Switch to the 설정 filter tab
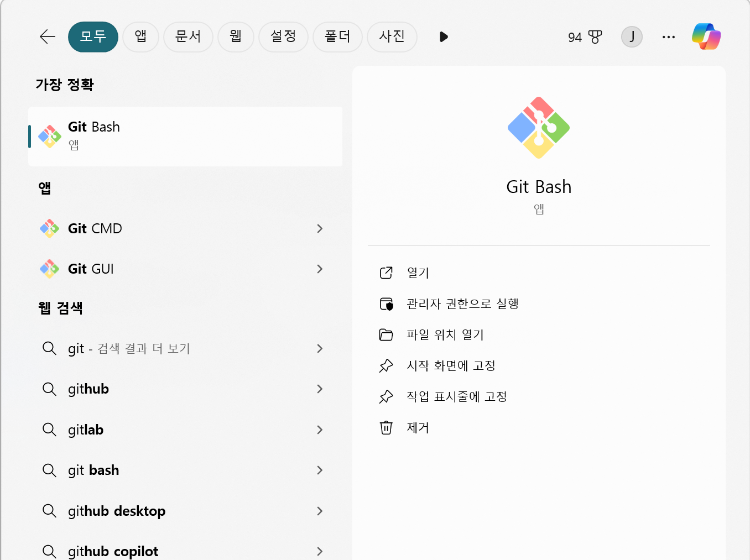The width and height of the screenshot is (750, 560). tap(283, 37)
